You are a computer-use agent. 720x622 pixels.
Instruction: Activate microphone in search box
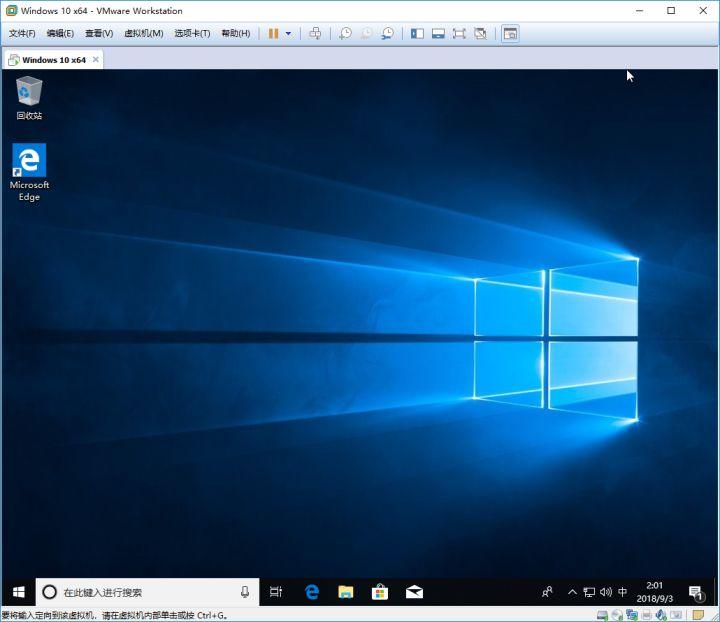245,592
